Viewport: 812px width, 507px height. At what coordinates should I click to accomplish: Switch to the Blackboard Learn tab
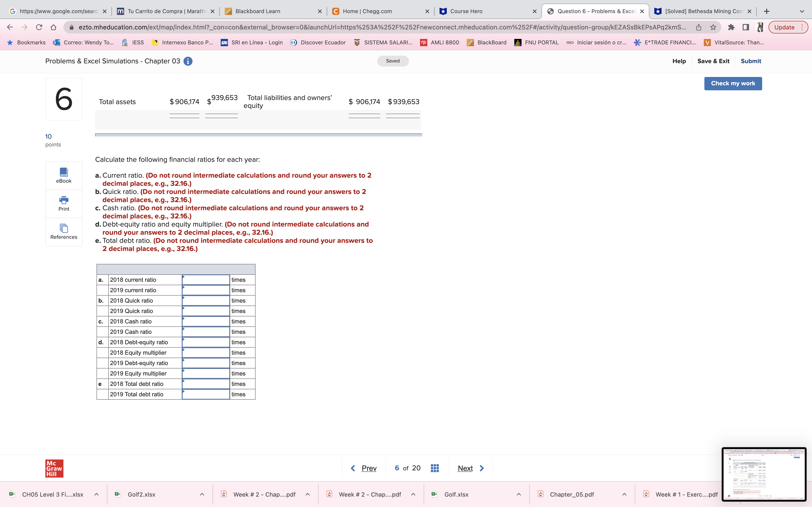pyautogui.click(x=257, y=11)
